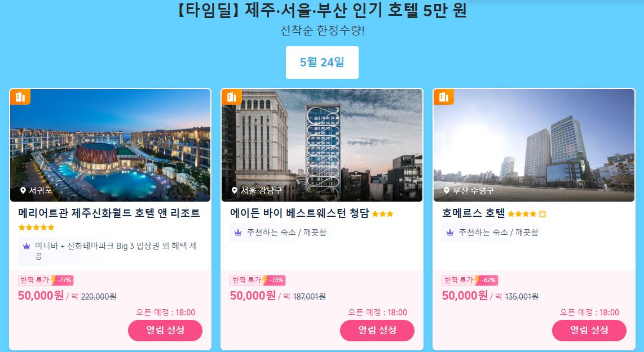Viewport: 644px width, 352px height.
Task: Click the 반짝 특가 -62% discount badge
Action: pos(470,280)
